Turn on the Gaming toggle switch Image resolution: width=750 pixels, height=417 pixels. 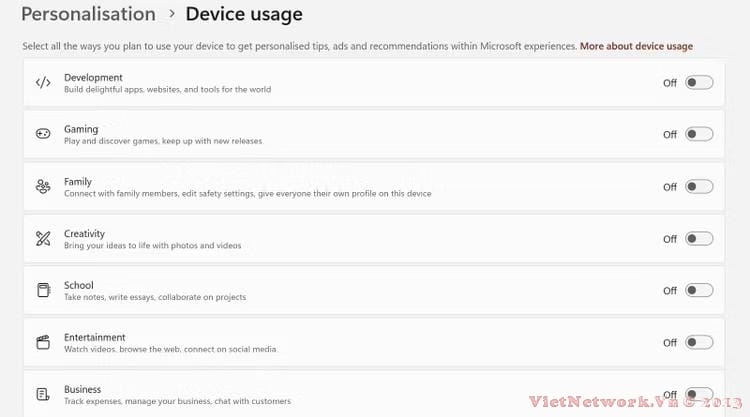coord(699,134)
